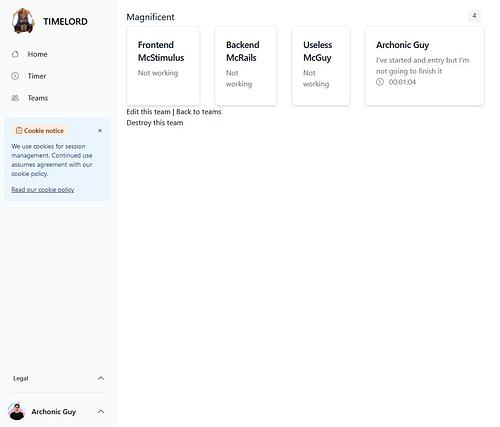Click the Home house icon

(15, 54)
